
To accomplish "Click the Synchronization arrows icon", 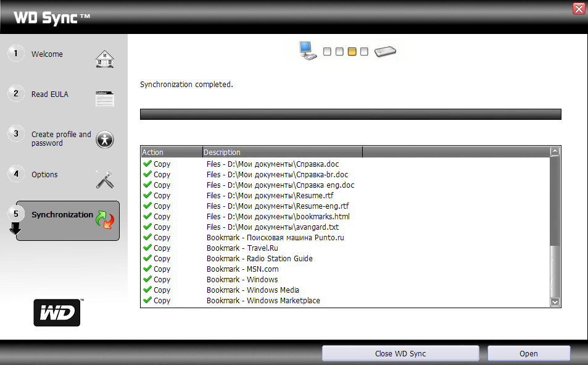I will click(x=105, y=220).
